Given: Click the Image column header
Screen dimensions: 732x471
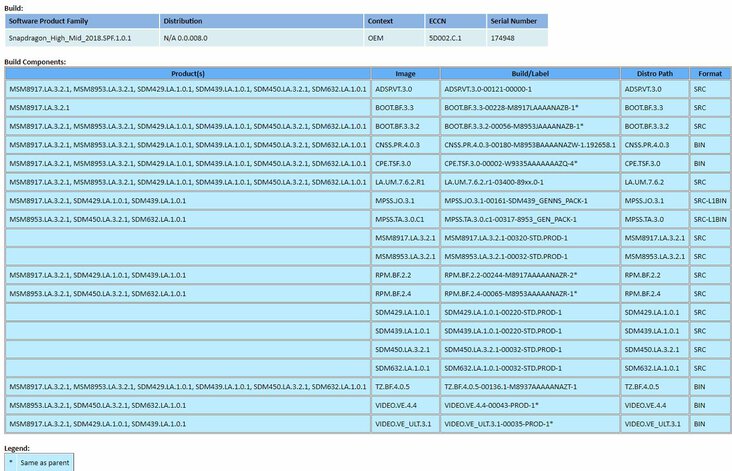Looking at the screenshot, I should 405,74.
